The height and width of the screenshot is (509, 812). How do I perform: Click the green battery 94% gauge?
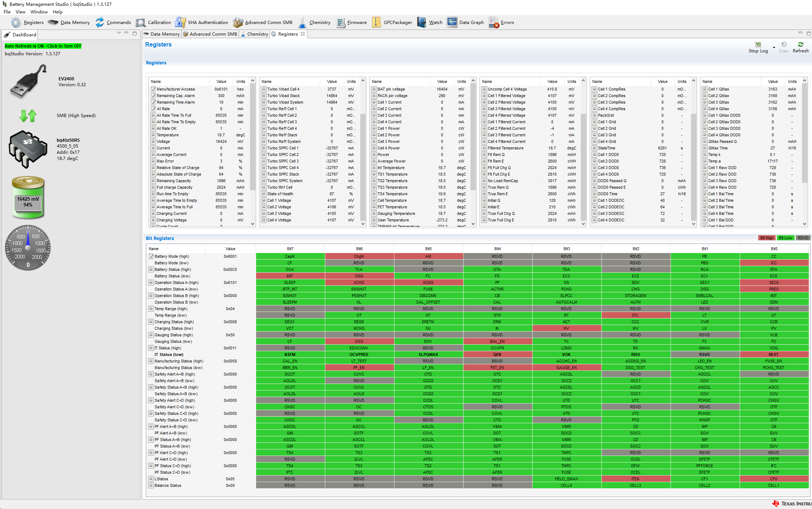tap(28, 197)
